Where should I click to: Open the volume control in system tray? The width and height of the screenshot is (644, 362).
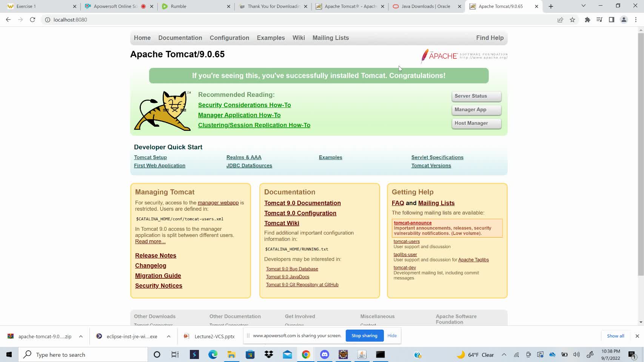[x=576, y=354]
